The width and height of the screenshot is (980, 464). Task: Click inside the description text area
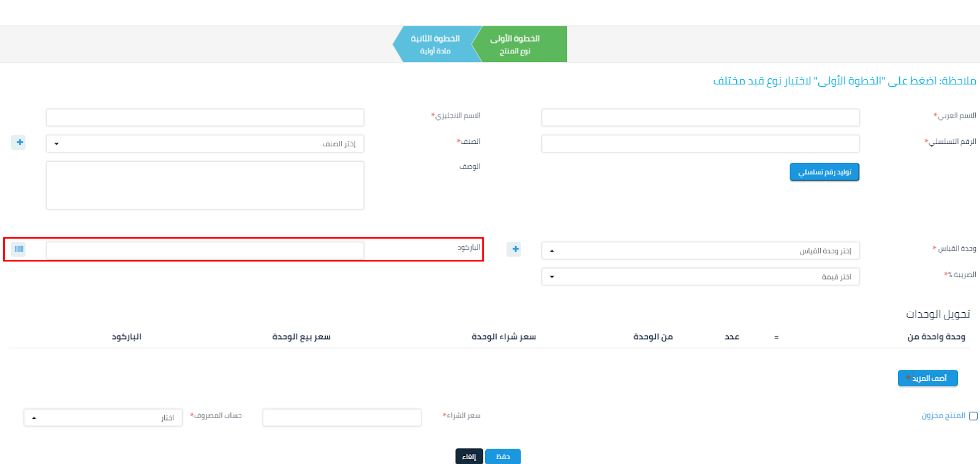pyautogui.click(x=205, y=185)
